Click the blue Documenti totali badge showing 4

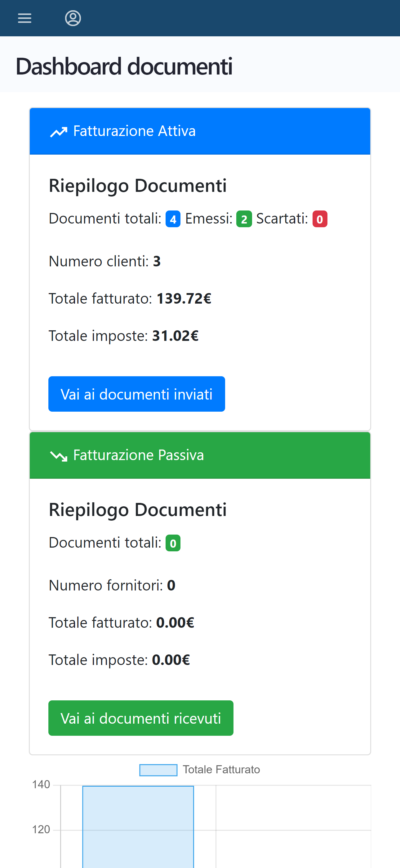pos(173,219)
